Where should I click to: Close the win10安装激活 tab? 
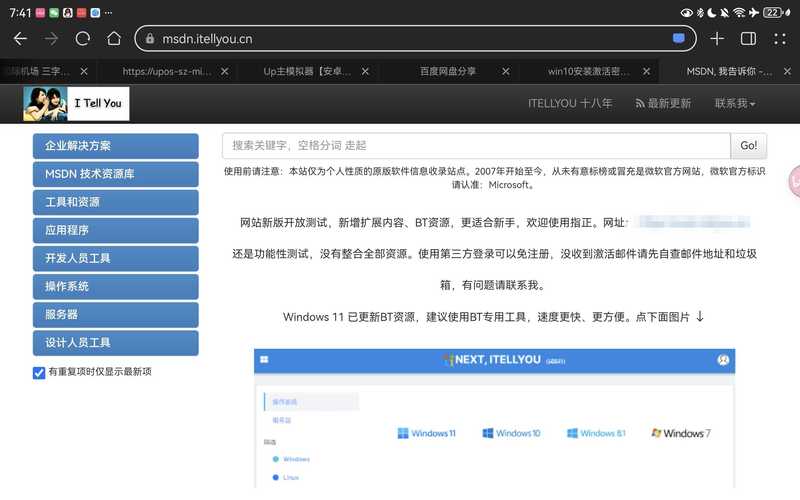pos(646,71)
